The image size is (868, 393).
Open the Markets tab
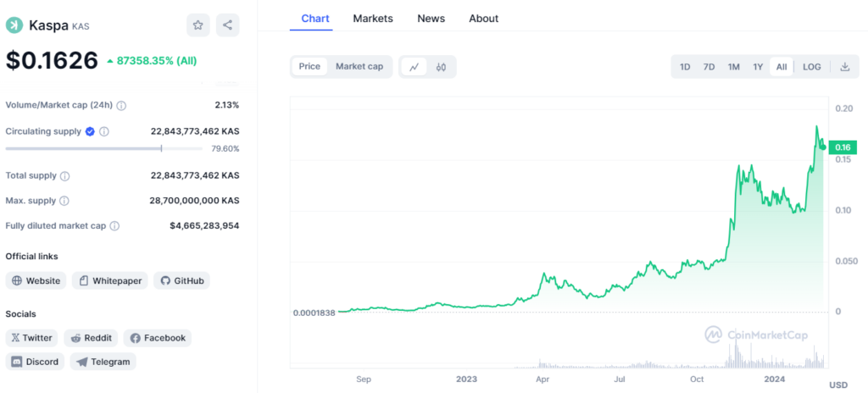[373, 19]
